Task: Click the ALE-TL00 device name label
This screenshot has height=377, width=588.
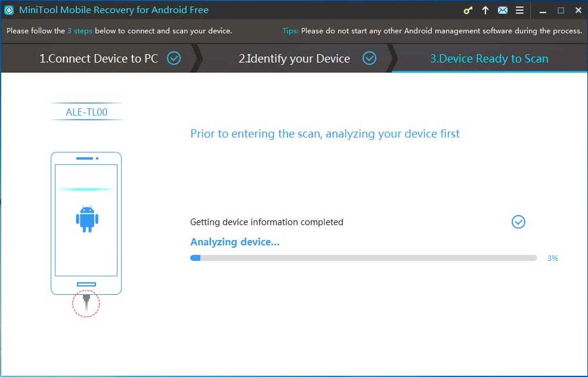Action: pos(86,112)
